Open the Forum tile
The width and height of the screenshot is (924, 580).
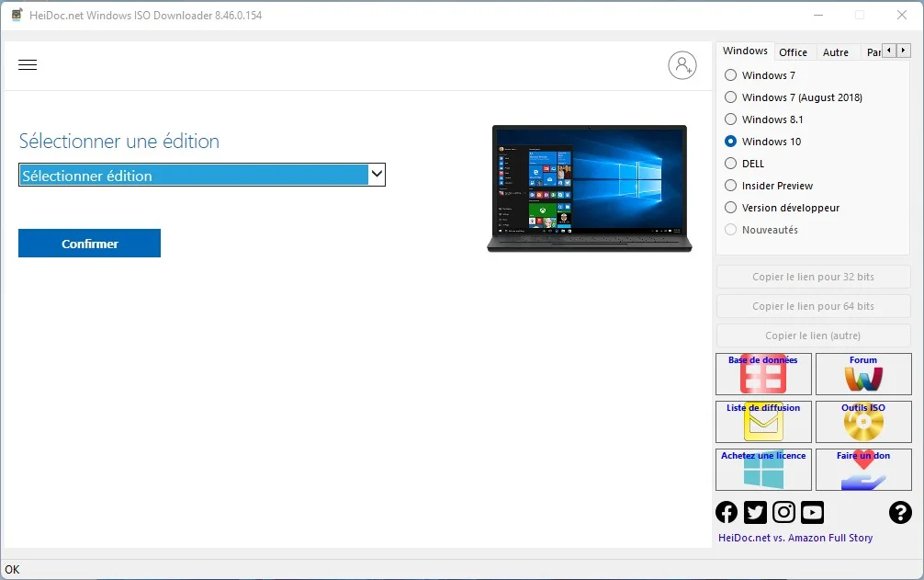(x=863, y=374)
